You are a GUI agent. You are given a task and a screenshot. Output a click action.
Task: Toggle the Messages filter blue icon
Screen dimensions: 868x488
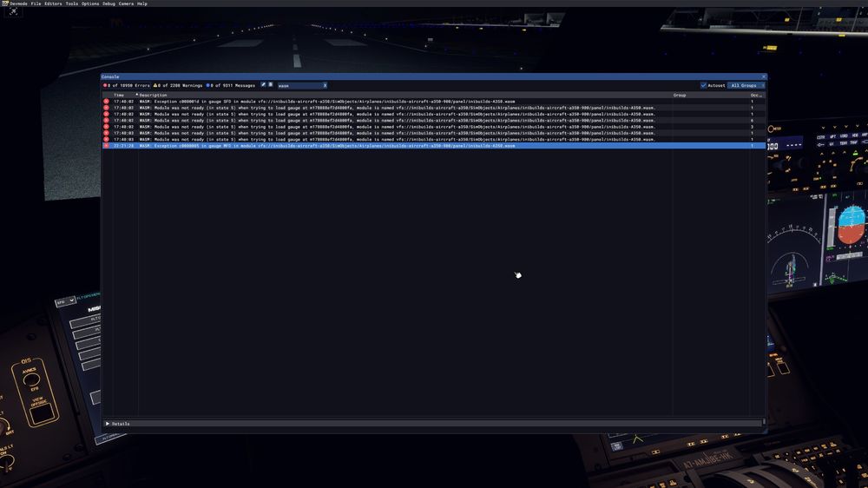pyautogui.click(x=208, y=85)
